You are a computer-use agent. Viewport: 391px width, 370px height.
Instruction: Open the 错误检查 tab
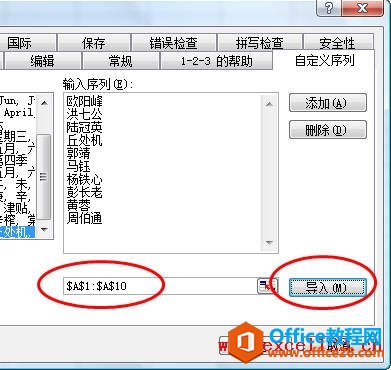[x=174, y=43]
